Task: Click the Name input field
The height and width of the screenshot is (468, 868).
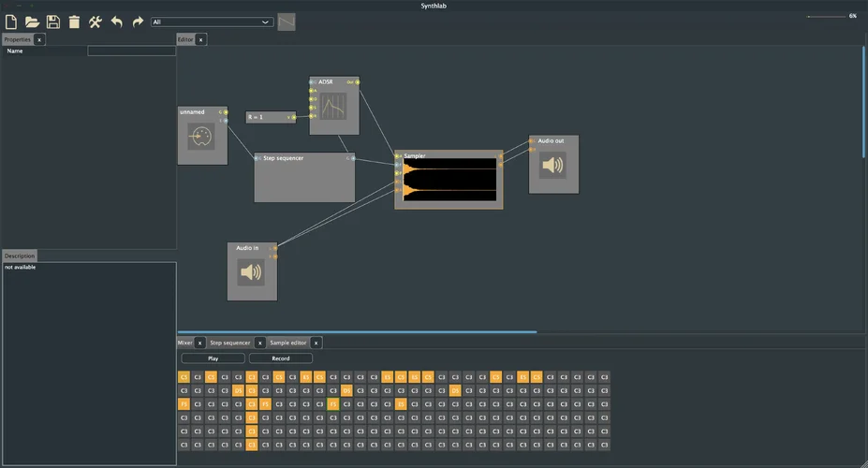Action: (132, 51)
